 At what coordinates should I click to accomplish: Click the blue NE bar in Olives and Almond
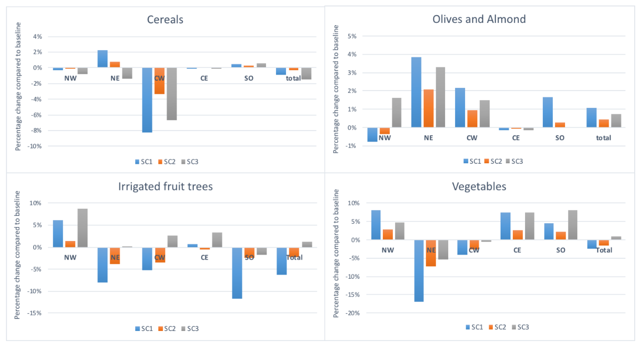416,92
